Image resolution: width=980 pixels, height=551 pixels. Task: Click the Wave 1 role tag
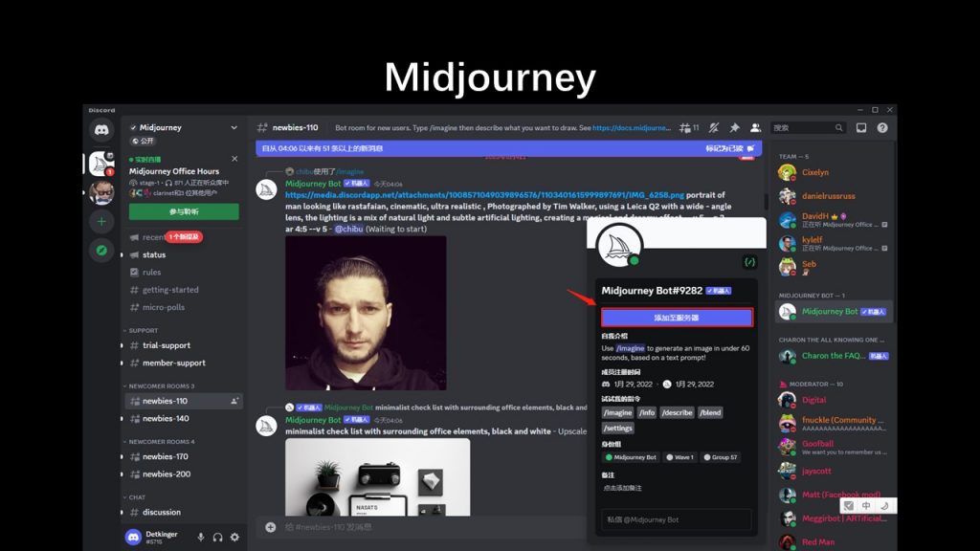[679, 457]
